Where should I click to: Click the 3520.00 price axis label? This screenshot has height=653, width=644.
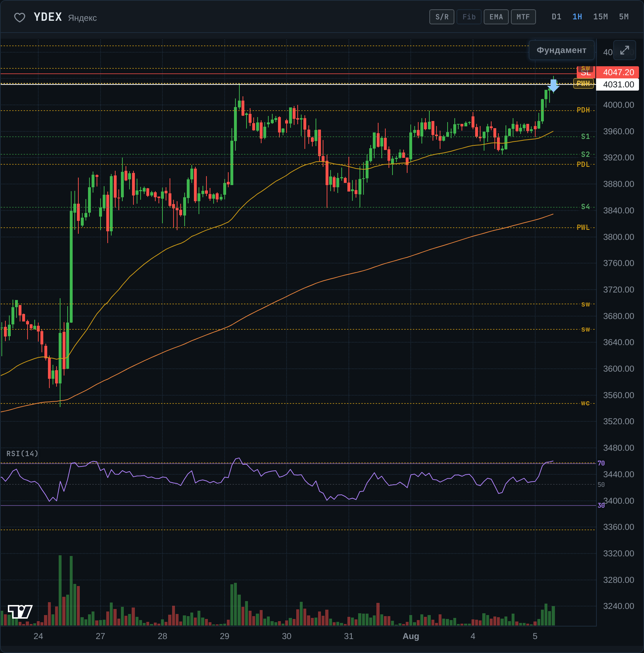click(619, 421)
